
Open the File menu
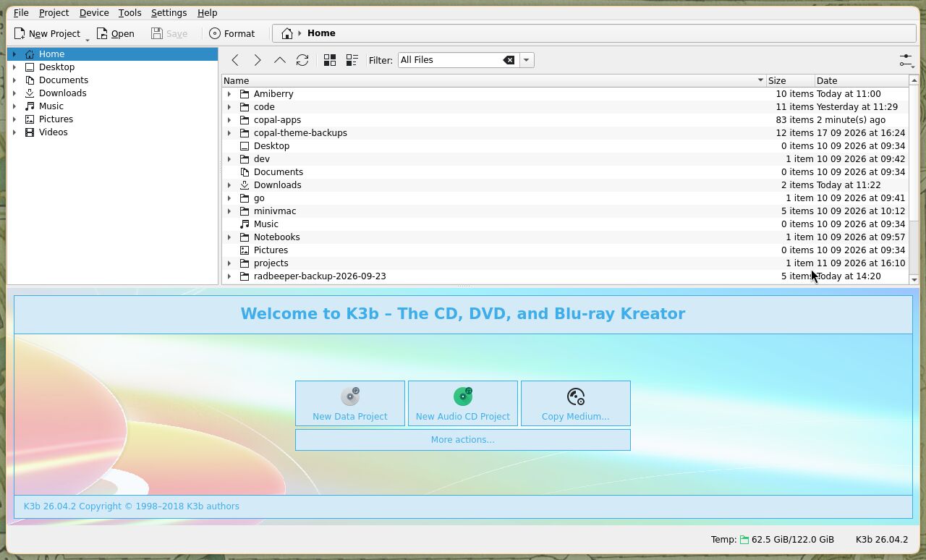[x=21, y=13]
